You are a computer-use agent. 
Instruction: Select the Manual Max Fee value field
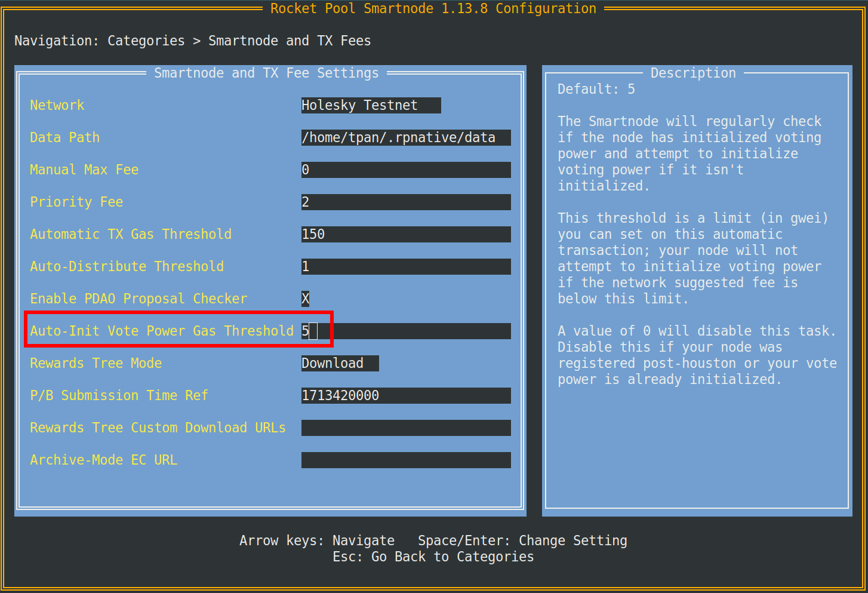tap(405, 170)
